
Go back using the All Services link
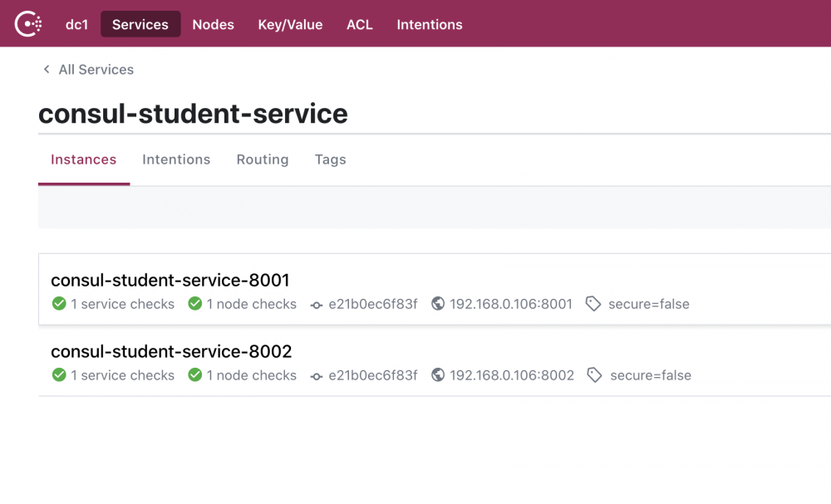coord(96,70)
